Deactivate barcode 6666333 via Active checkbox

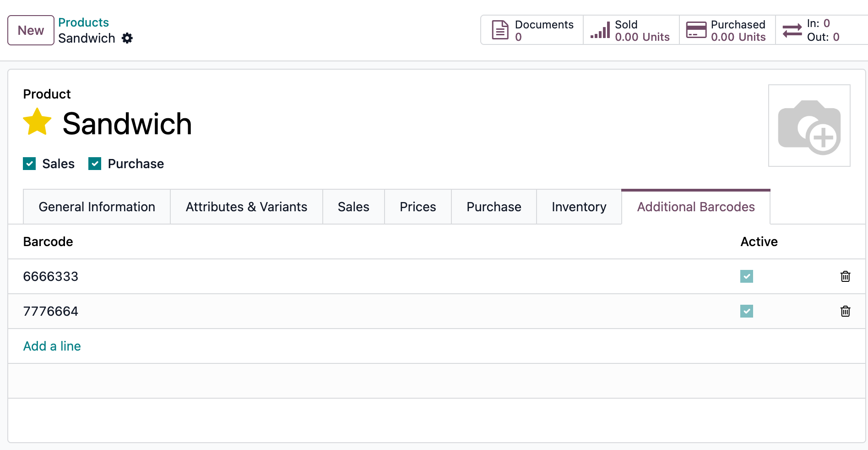[x=747, y=276]
